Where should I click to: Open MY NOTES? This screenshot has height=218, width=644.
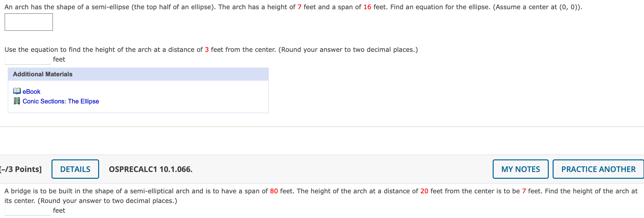point(520,169)
